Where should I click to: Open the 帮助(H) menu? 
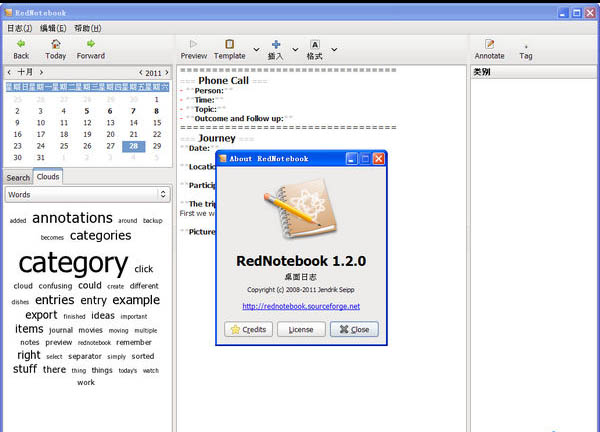click(x=88, y=28)
